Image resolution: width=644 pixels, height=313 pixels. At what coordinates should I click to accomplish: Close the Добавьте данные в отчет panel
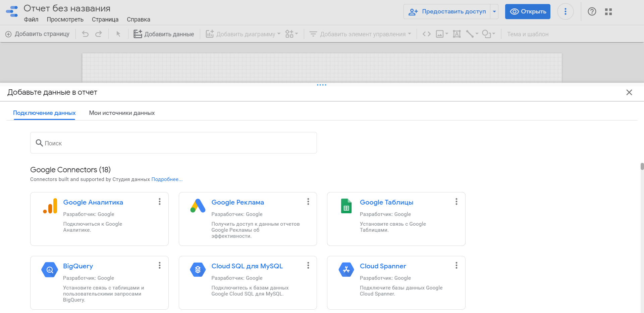(629, 92)
